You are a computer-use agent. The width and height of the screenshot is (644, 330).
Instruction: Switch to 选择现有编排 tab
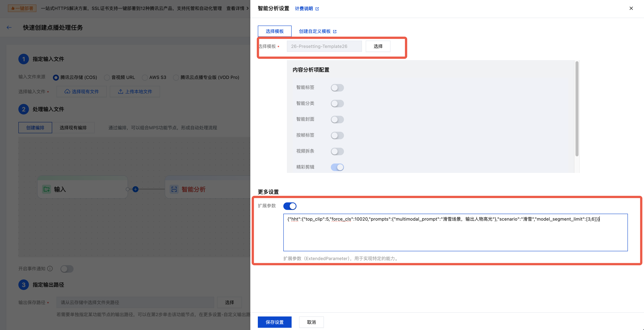[x=73, y=128]
